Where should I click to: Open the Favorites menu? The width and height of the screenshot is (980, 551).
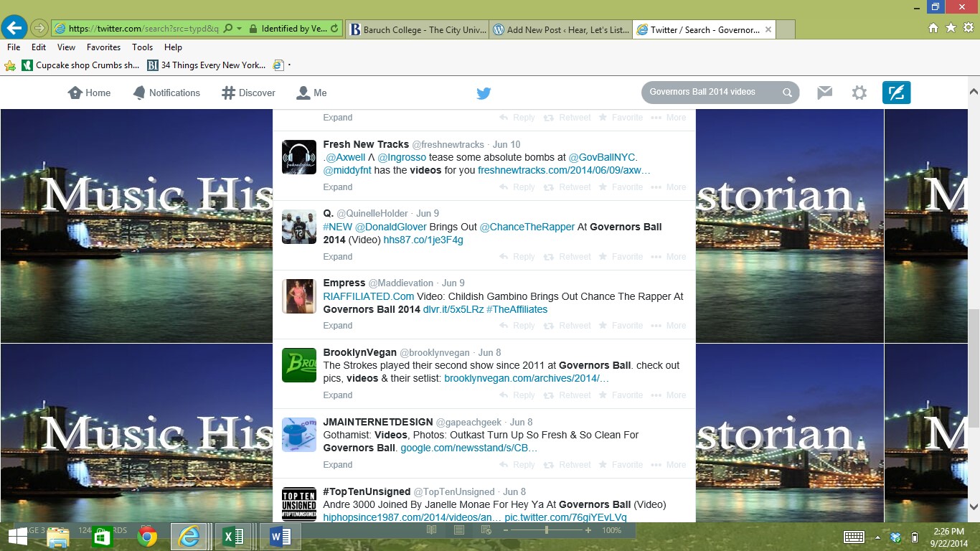coord(103,47)
